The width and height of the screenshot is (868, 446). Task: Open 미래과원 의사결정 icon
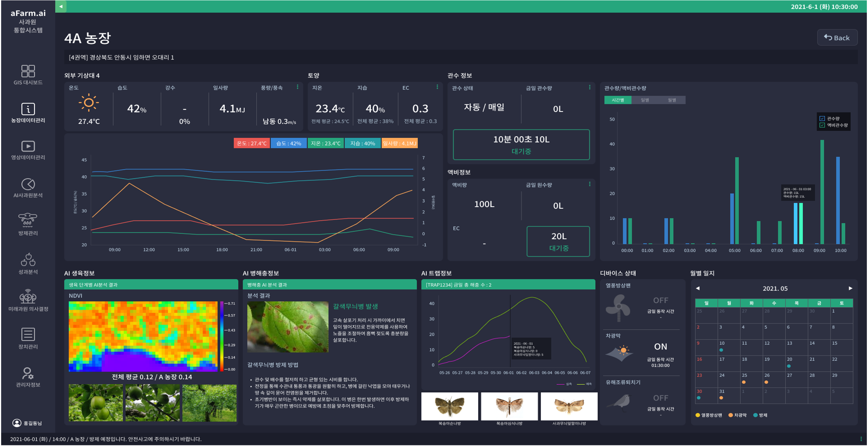point(28,296)
